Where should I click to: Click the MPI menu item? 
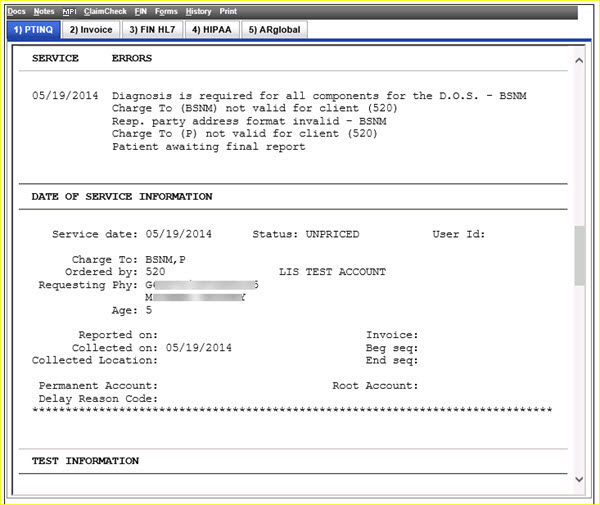[69, 11]
